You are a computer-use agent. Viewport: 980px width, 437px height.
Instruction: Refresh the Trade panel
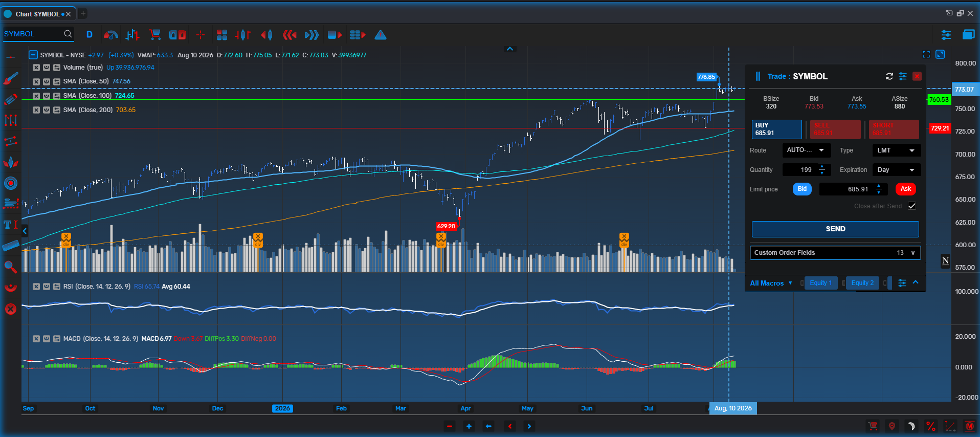point(889,76)
